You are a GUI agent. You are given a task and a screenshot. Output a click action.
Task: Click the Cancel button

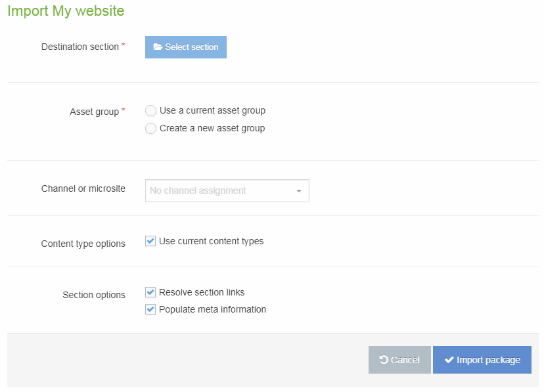click(x=399, y=359)
